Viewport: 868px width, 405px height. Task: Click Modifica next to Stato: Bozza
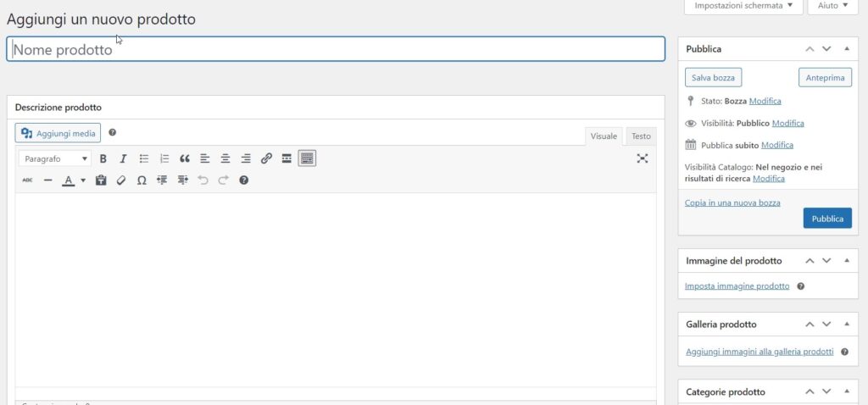click(765, 102)
